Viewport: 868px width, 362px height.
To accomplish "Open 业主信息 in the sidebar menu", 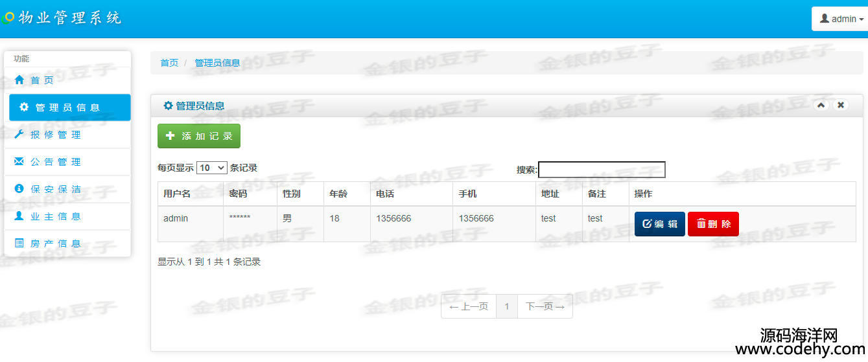I will [67, 216].
